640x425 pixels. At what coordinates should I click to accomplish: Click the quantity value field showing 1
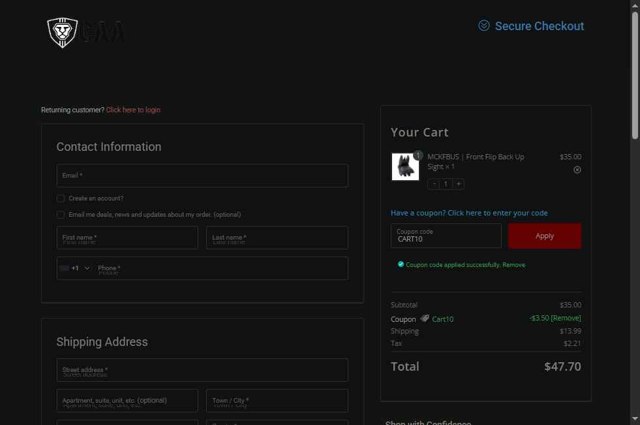446,184
